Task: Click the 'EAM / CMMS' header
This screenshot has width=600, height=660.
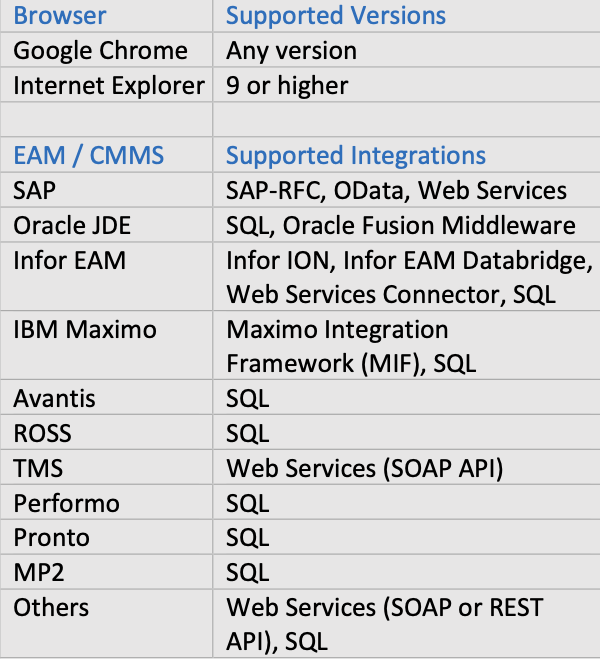Action: pos(89,156)
